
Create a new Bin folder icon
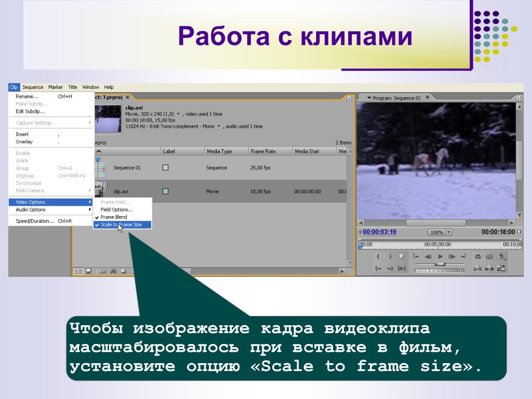[x=124, y=271]
